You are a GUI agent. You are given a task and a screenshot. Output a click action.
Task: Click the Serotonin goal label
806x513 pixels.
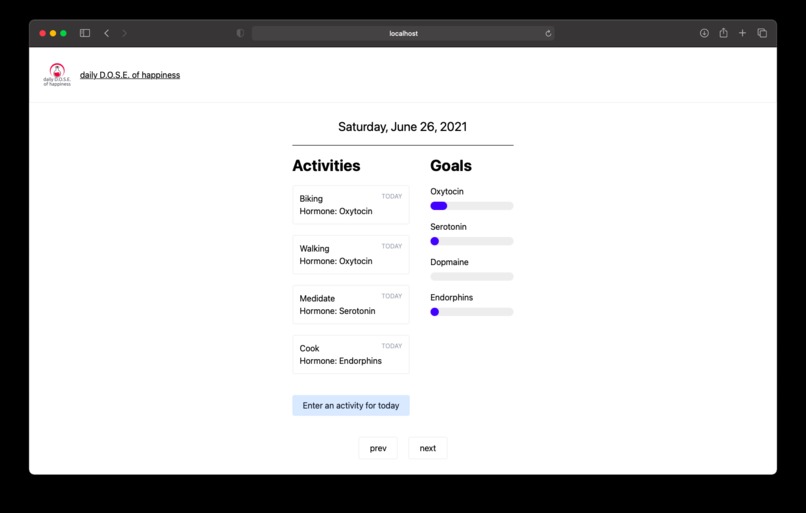click(448, 227)
